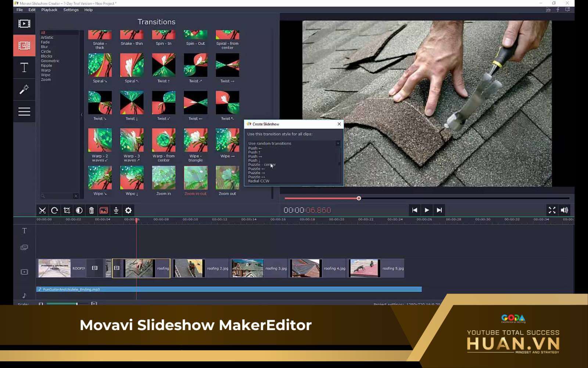Choose Radial CCW from transition list
Image resolution: width=588 pixels, height=368 pixels.
(x=259, y=181)
